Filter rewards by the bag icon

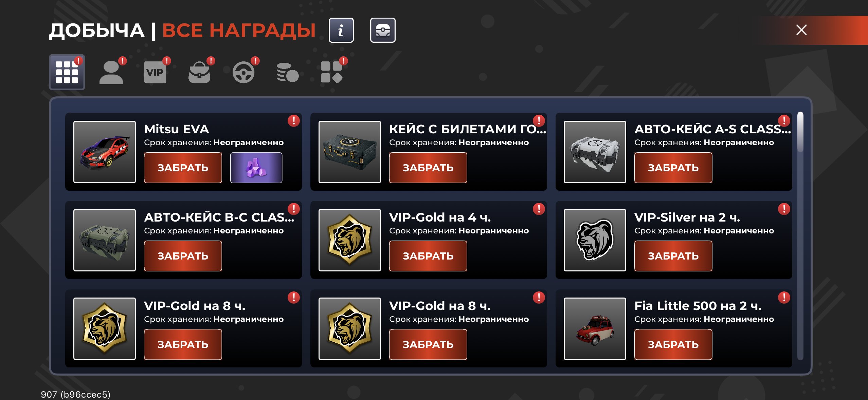199,72
